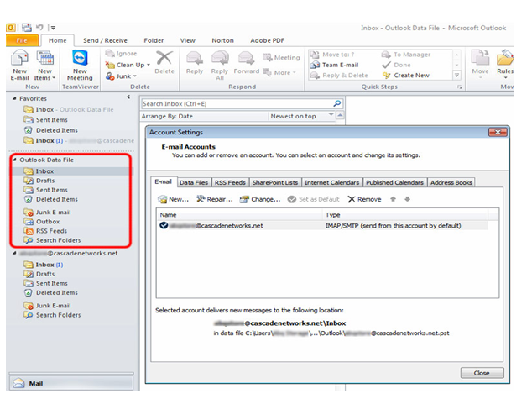Click the Rules icon in the ribbon

pos(505,60)
